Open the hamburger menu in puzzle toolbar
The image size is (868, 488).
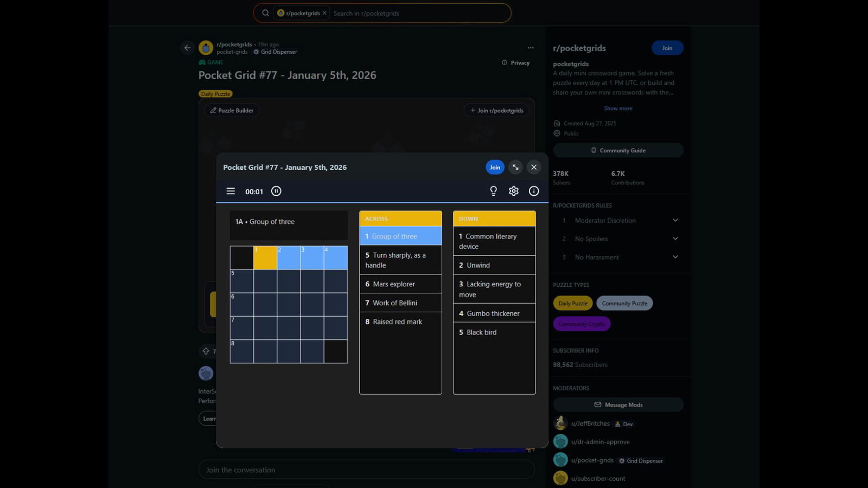tap(231, 191)
